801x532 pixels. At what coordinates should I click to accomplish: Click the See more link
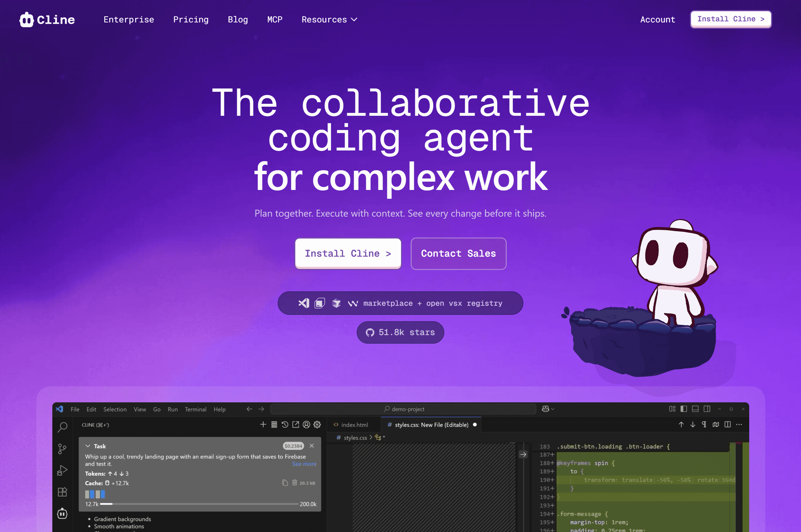click(304, 464)
